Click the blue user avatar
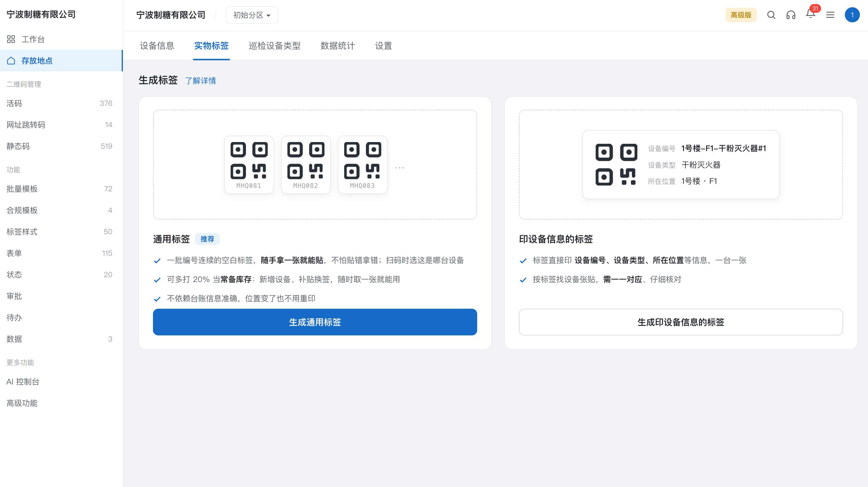 tap(852, 15)
